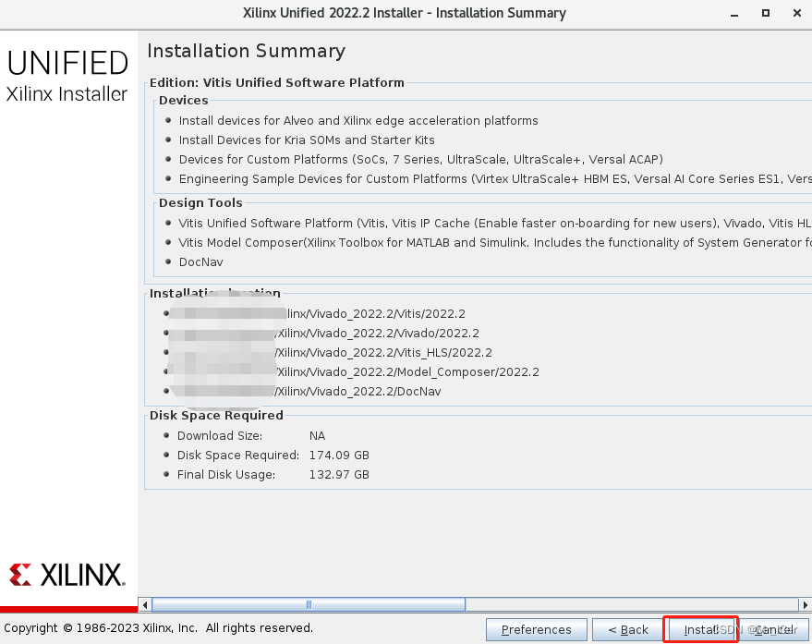Click the Disk Space Required section title
This screenshot has width=812, height=644.
point(216,416)
